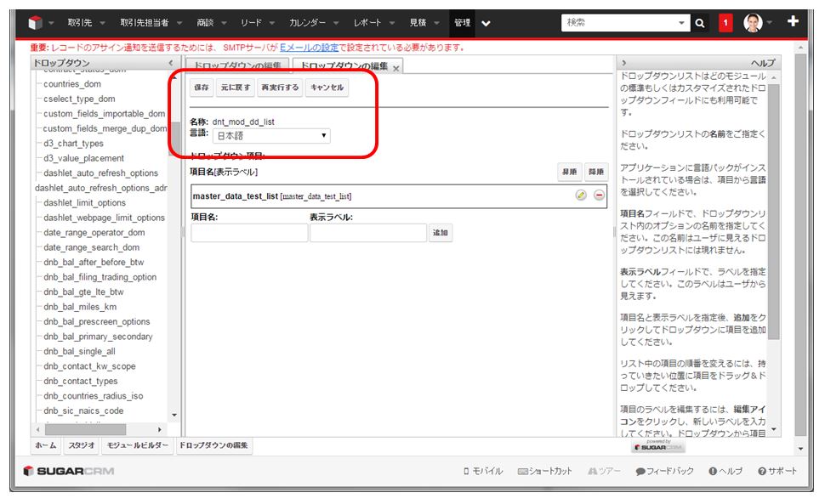Close the active ドロップダウンの編集 tab
Screen dimensions: 825x504
(395, 68)
